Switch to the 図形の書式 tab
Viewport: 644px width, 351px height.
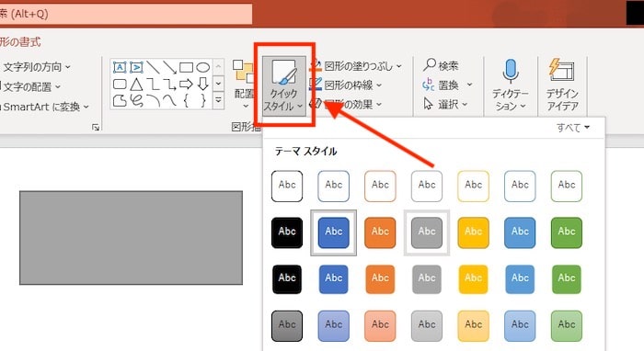coord(20,42)
